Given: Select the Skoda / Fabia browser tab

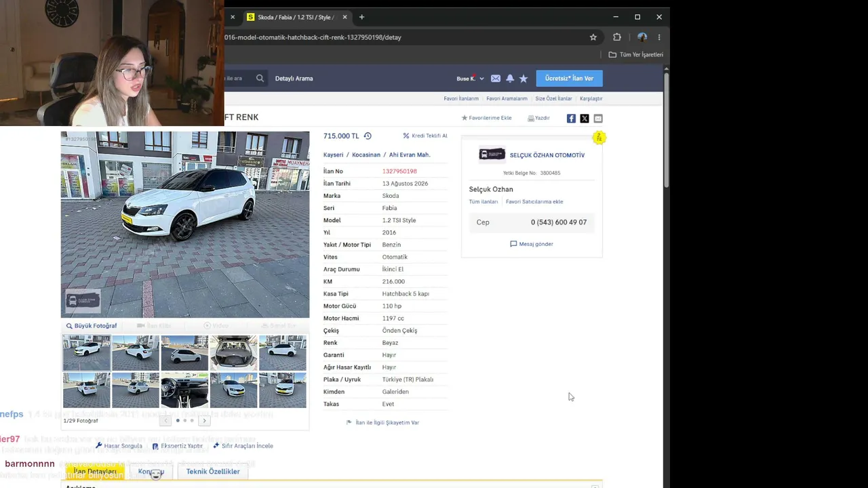Looking at the screenshot, I should 296,17.
